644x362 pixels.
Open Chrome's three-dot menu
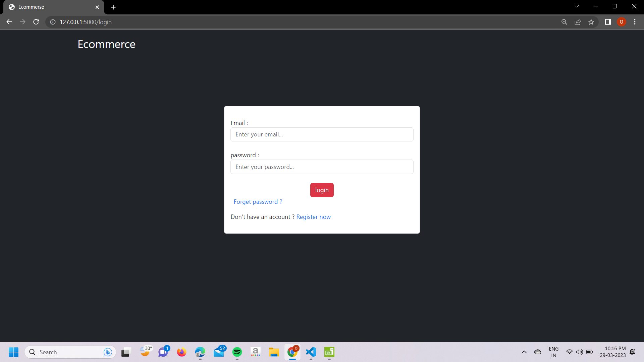635,22
